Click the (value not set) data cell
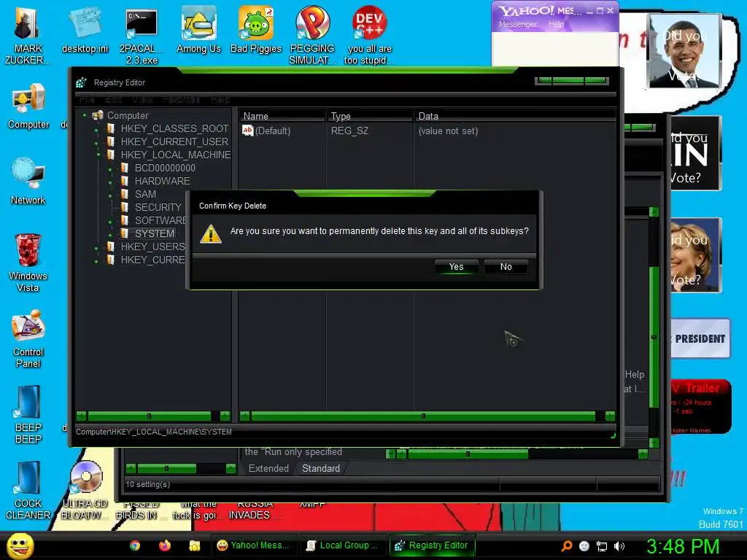Viewport: 747px width, 560px height. coord(448,131)
